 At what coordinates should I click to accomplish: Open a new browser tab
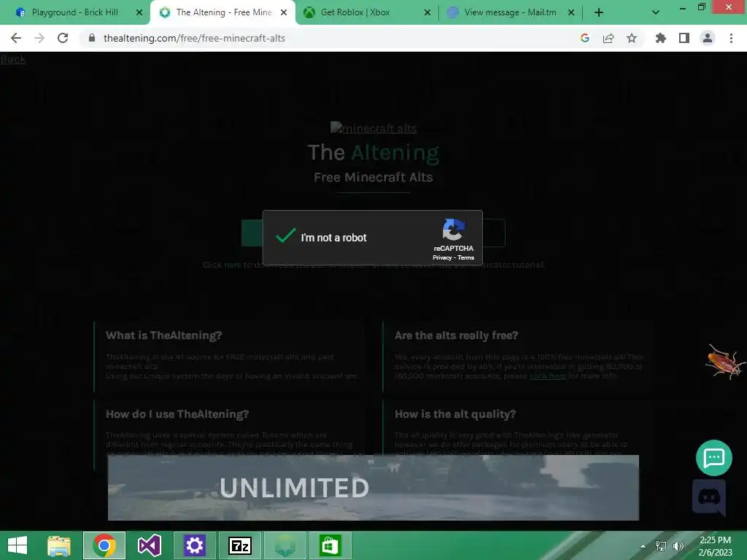pyautogui.click(x=599, y=12)
